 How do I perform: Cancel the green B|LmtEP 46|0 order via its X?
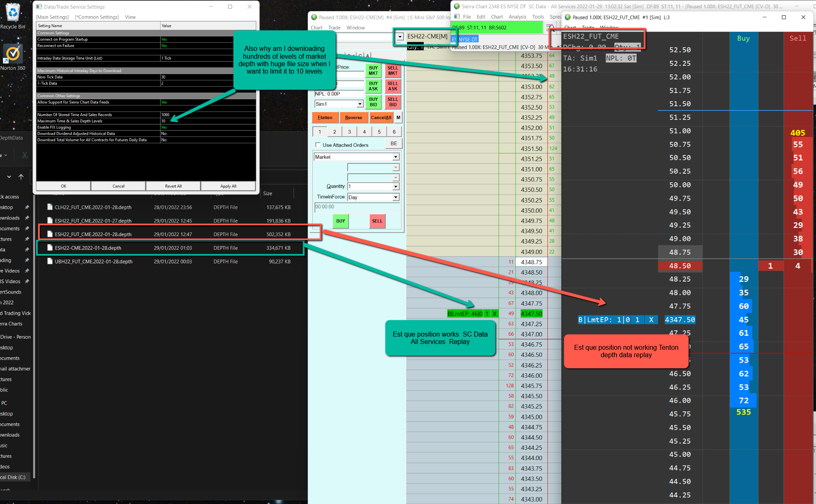(494, 314)
